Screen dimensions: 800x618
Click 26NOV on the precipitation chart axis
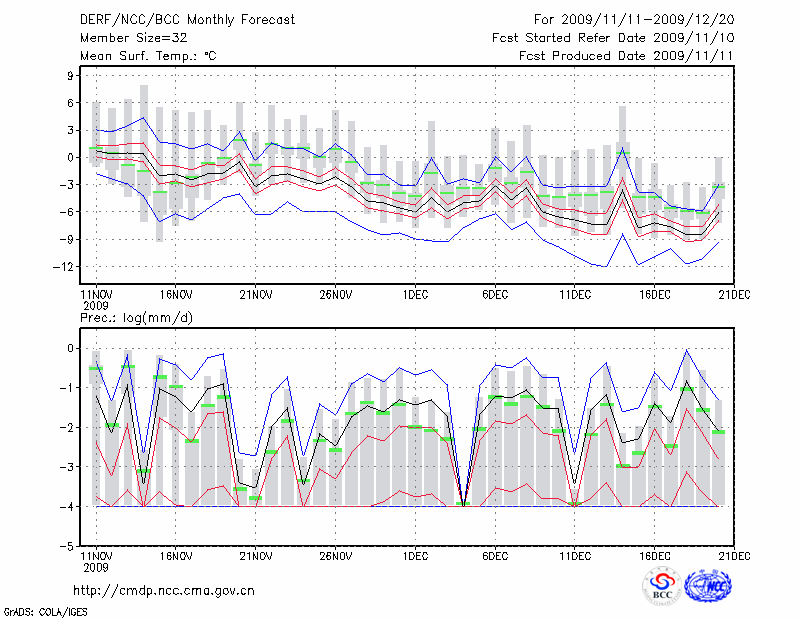335,555
